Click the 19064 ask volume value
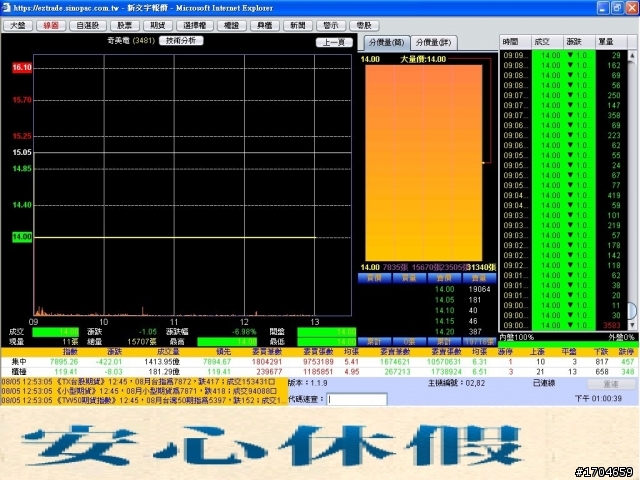The image size is (640, 480). (x=479, y=289)
